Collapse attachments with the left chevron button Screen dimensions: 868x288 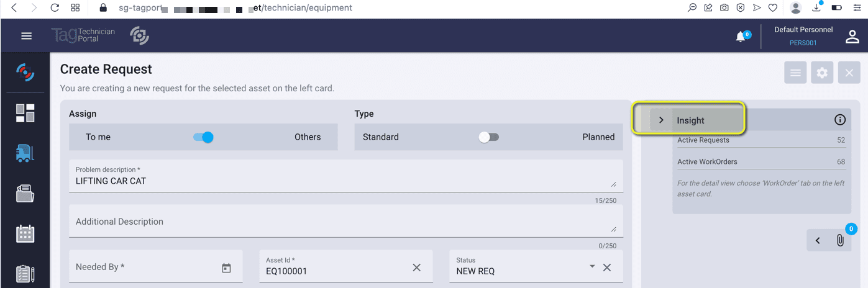pyautogui.click(x=818, y=241)
